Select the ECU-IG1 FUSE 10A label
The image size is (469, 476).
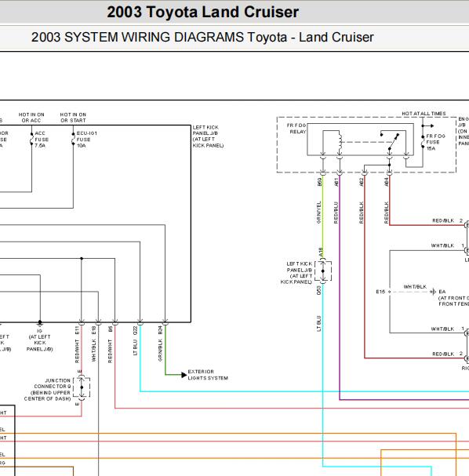click(86, 140)
